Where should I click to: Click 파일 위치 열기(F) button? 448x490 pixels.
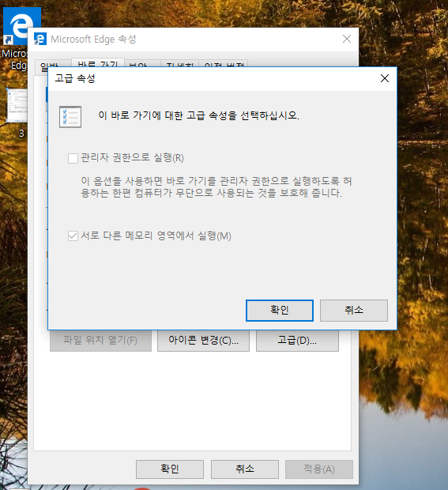point(100,341)
